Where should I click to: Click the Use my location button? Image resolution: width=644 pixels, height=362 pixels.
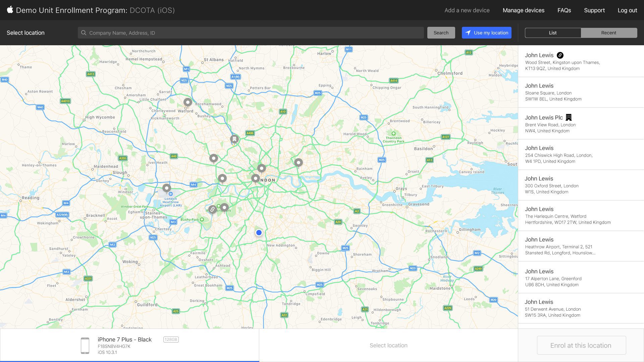click(487, 33)
